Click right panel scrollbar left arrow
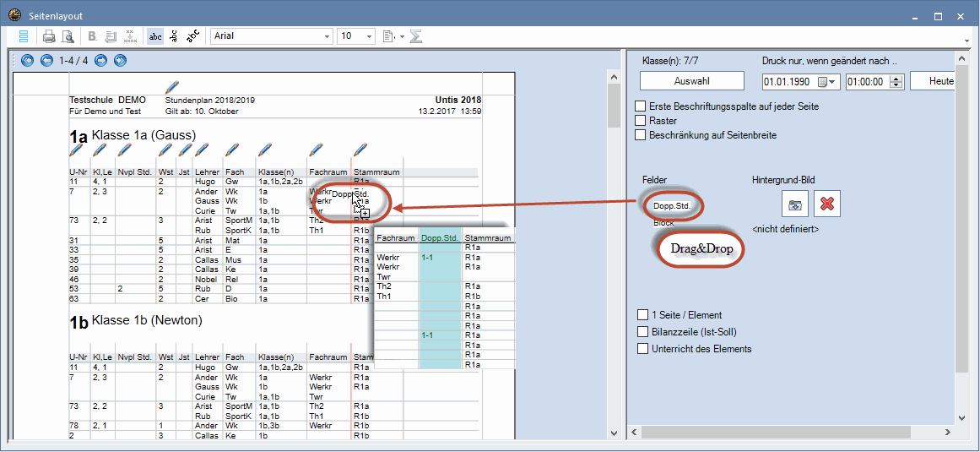980x452 pixels. click(634, 432)
